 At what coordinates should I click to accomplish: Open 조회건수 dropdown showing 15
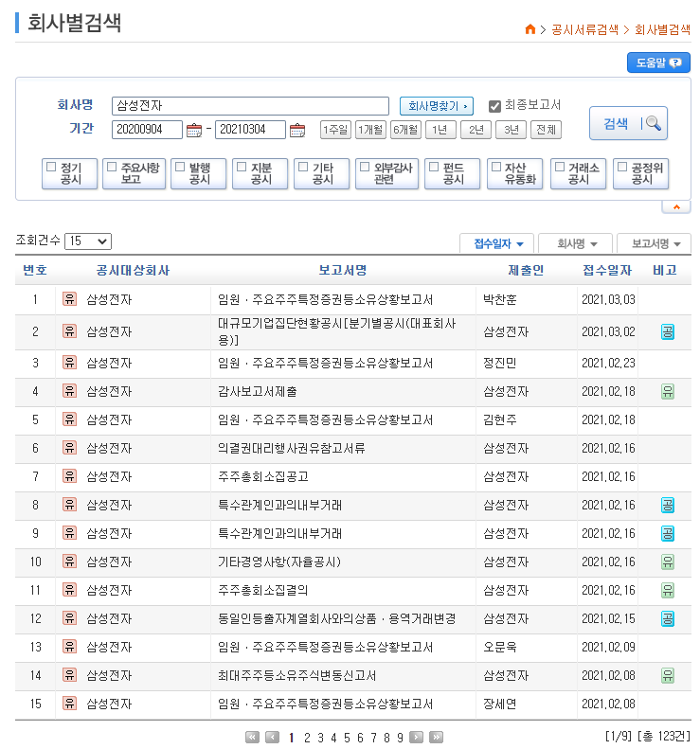(x=88, y=241)
